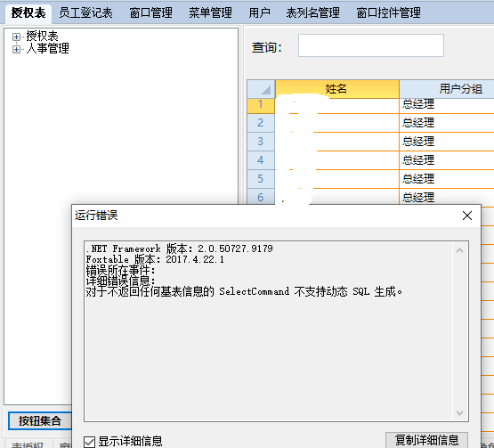Viewport: 494px width, 448px height.
Task: Click the .NET Framework 版本 line
Action: (179, 248)
